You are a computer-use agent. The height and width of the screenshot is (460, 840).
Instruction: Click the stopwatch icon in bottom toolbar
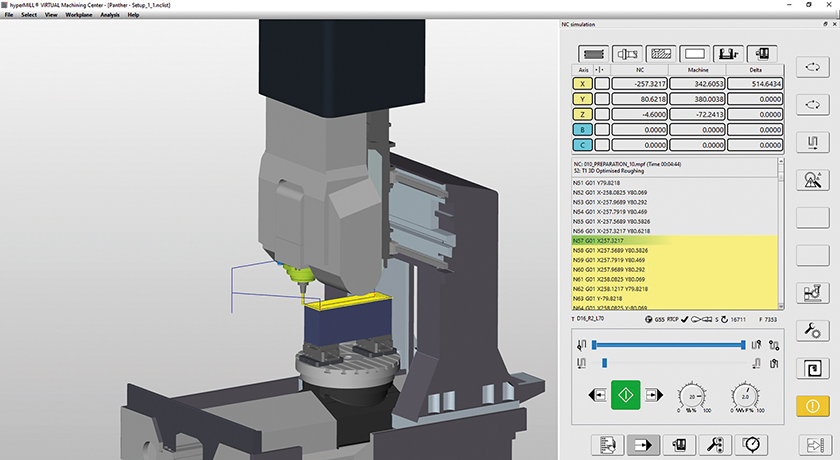(x=751, y=444)
